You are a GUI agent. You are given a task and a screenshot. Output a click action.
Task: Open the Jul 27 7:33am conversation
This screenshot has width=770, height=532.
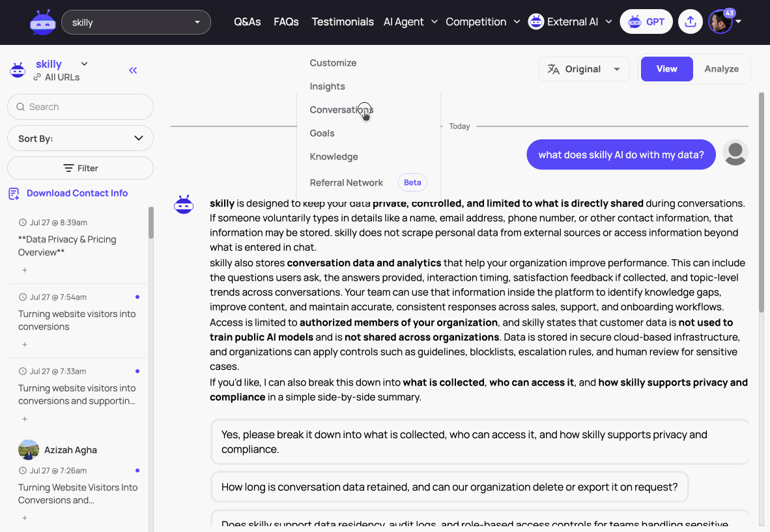click(77, 395)
